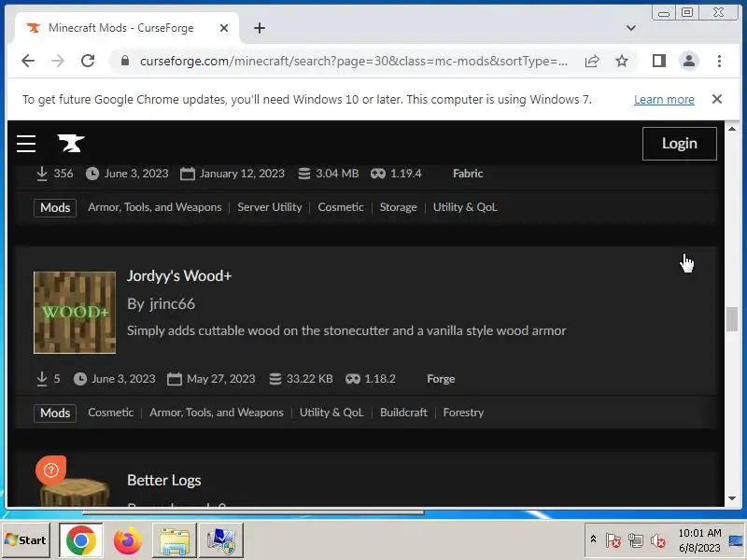Click the padlock site info icon

[x=125, y=61]
